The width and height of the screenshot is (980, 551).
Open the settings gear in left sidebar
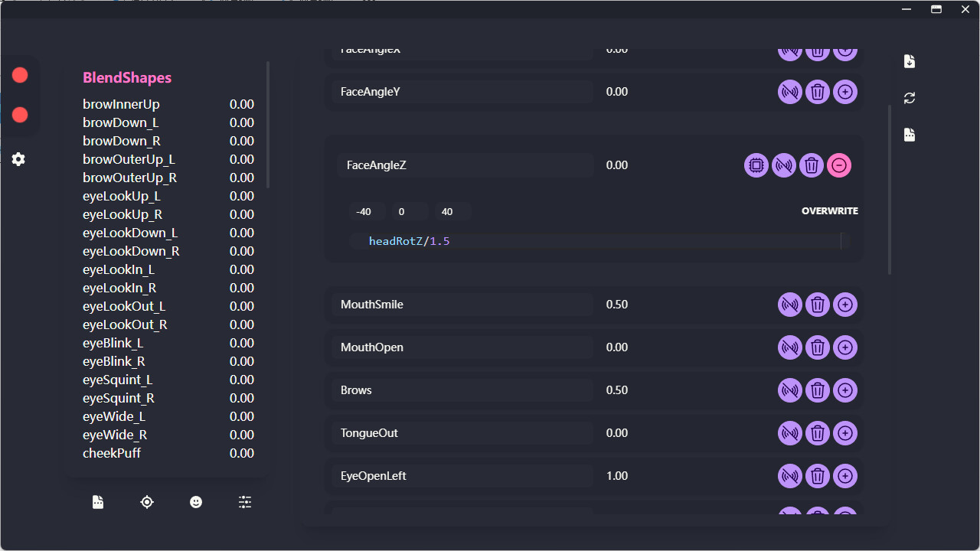coord(18,159)
